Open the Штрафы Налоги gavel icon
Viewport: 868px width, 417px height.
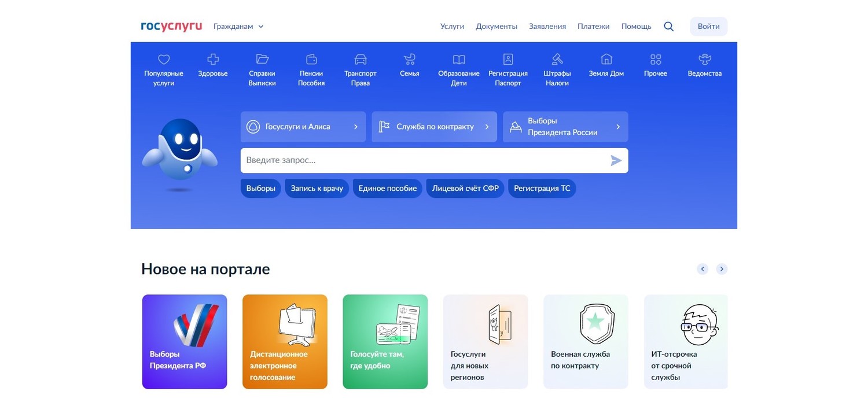point(557,59)
